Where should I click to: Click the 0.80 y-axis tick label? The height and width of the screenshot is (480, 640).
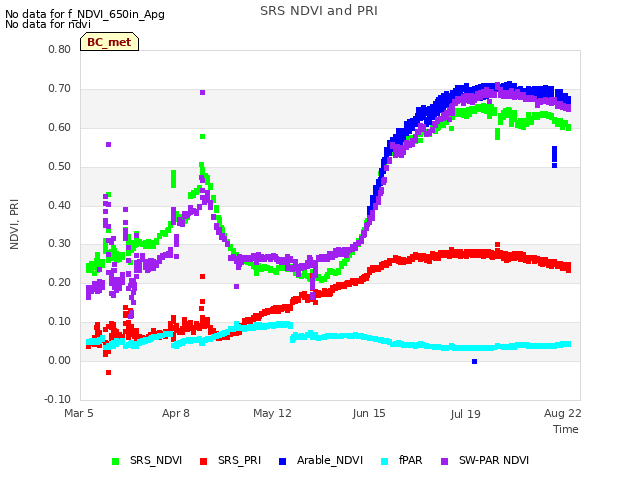pyautogui.click(x=60, y=49)
